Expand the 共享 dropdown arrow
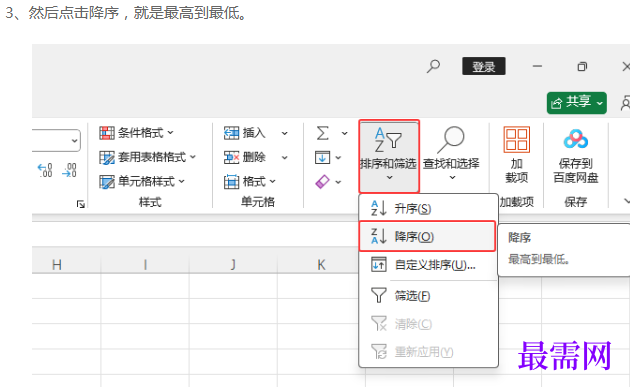Image resolution: width=630 pixels, height=387 pixels. 599,103
